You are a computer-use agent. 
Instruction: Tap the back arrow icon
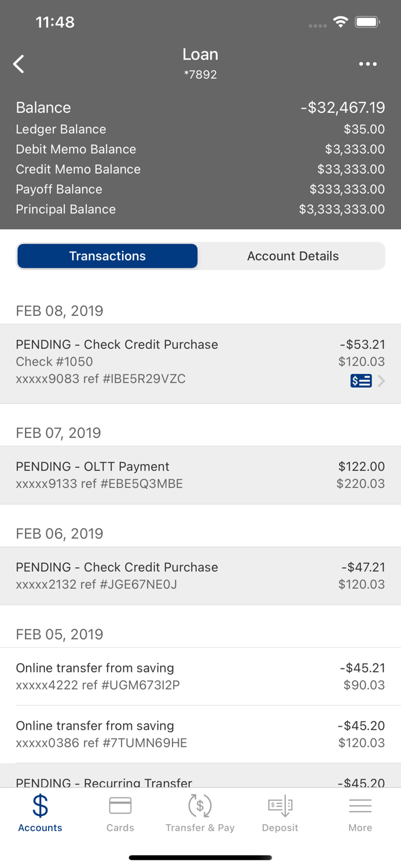pos(19,64)
